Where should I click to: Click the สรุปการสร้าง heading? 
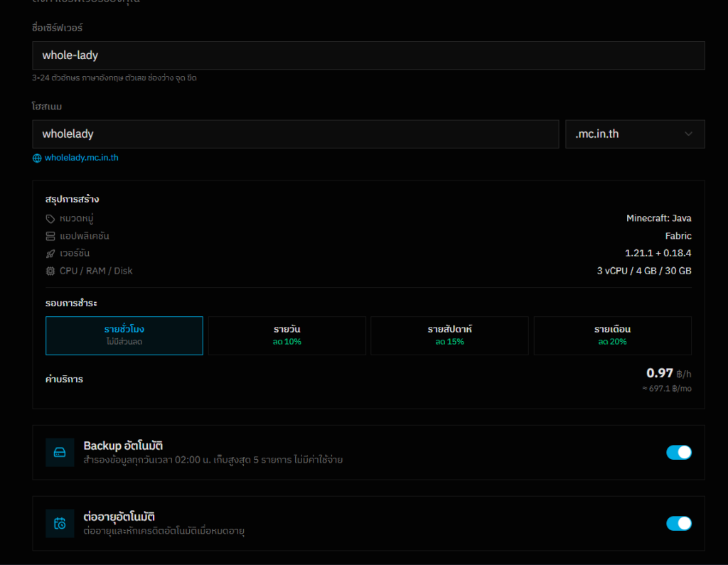pos(72,199)
